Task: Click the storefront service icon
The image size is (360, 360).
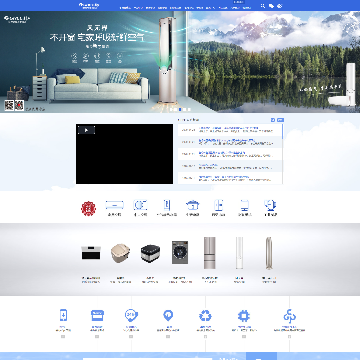Action: pyautogui.click(x=97, y=315)
